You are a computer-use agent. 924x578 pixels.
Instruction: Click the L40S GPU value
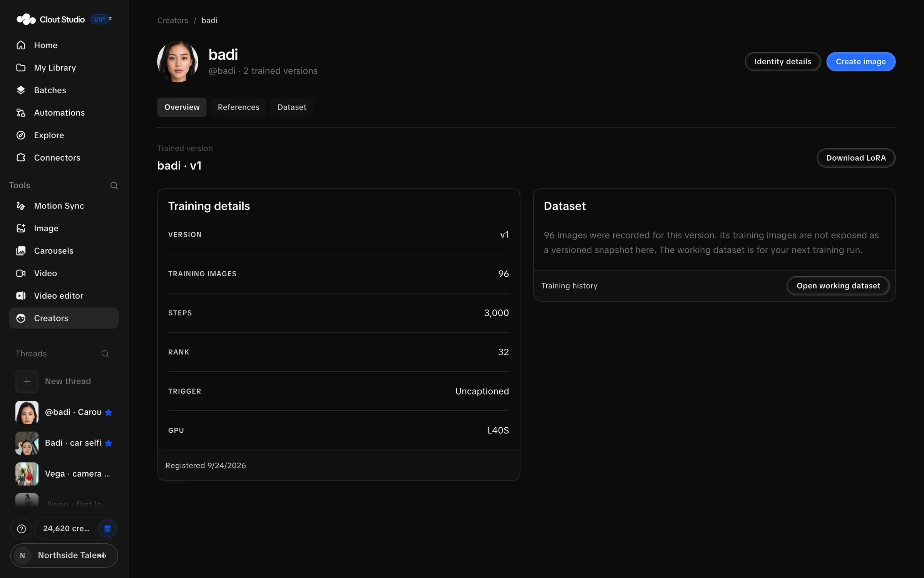pos(498,430)
